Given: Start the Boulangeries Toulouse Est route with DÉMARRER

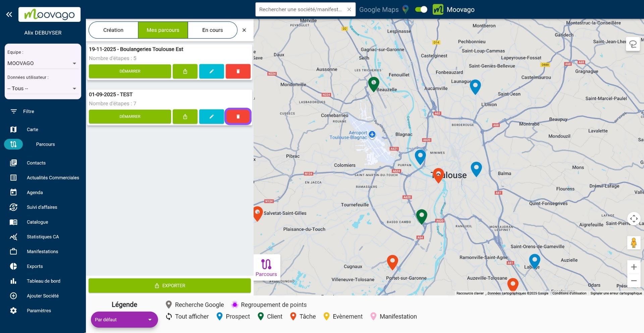Looking at the screenshot, I should pyautogui.click(x=130, y=71).
